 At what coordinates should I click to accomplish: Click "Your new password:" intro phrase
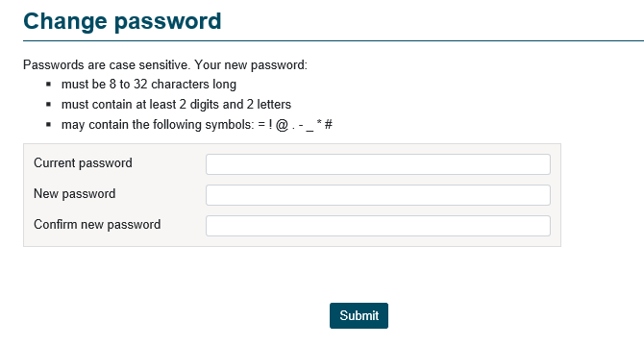(x=251, y=64)
